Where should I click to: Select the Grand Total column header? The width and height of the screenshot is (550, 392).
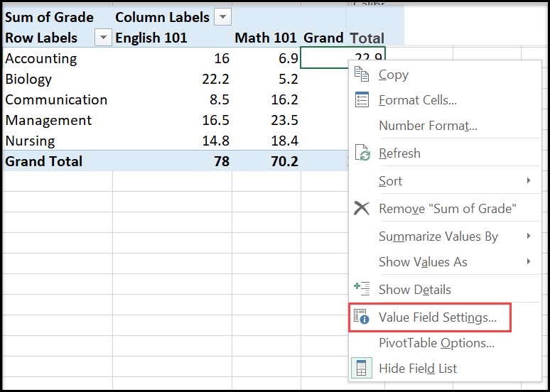point(344,38)
